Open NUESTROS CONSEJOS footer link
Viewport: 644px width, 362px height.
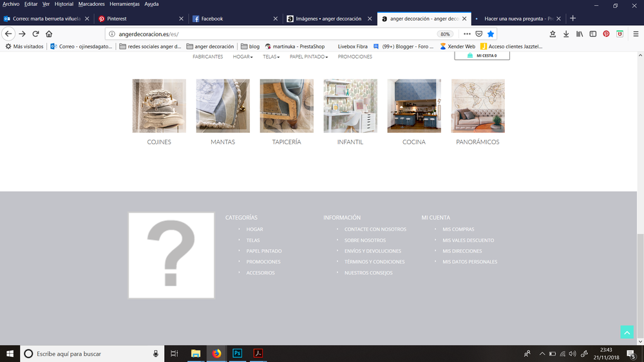[368, 273]
